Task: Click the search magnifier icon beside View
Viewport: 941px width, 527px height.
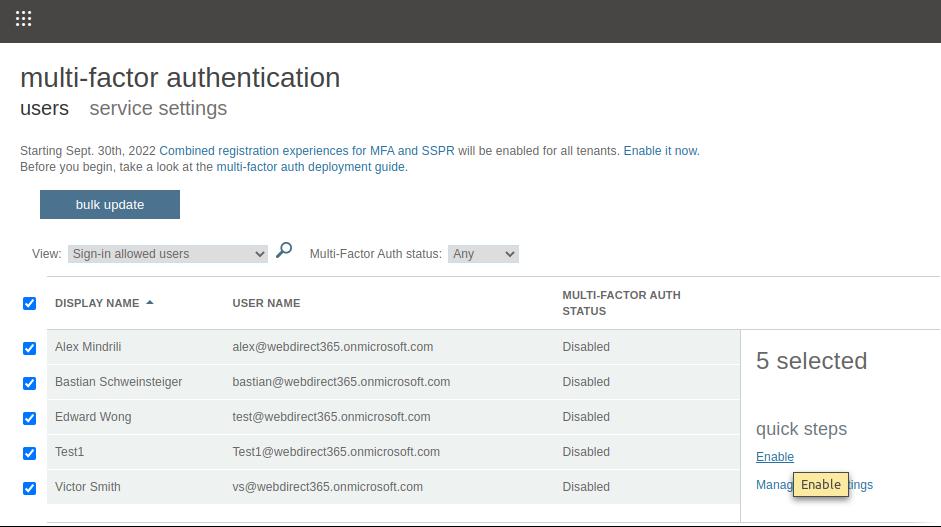Action: click(x=284, y=251)
